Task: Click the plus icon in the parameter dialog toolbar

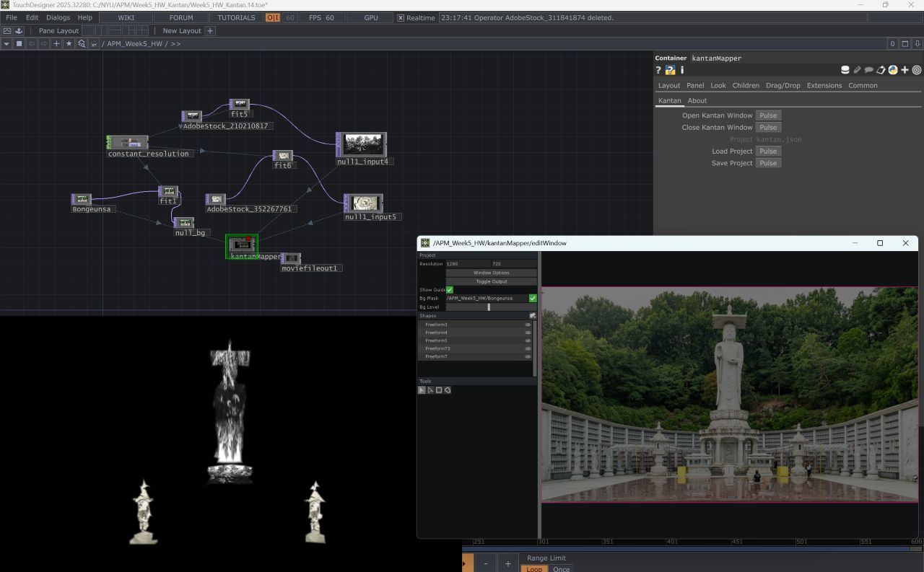Action: tap(905, 69)
